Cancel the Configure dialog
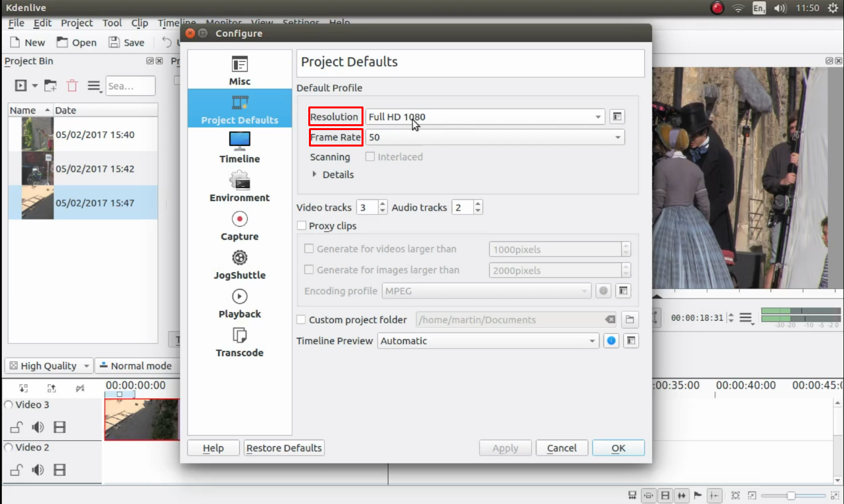 tap(562, 448)
